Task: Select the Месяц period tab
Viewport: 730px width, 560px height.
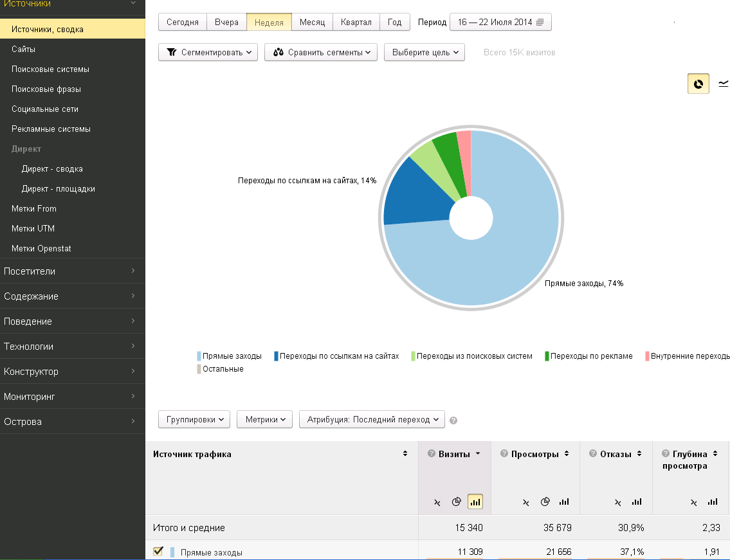Action: click(x=312, y=23)
